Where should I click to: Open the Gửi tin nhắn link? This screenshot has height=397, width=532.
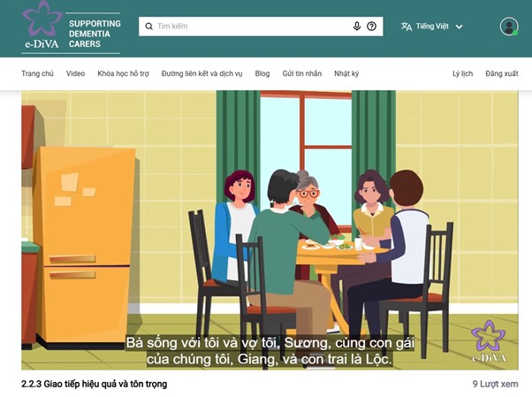tap(302, 73)
